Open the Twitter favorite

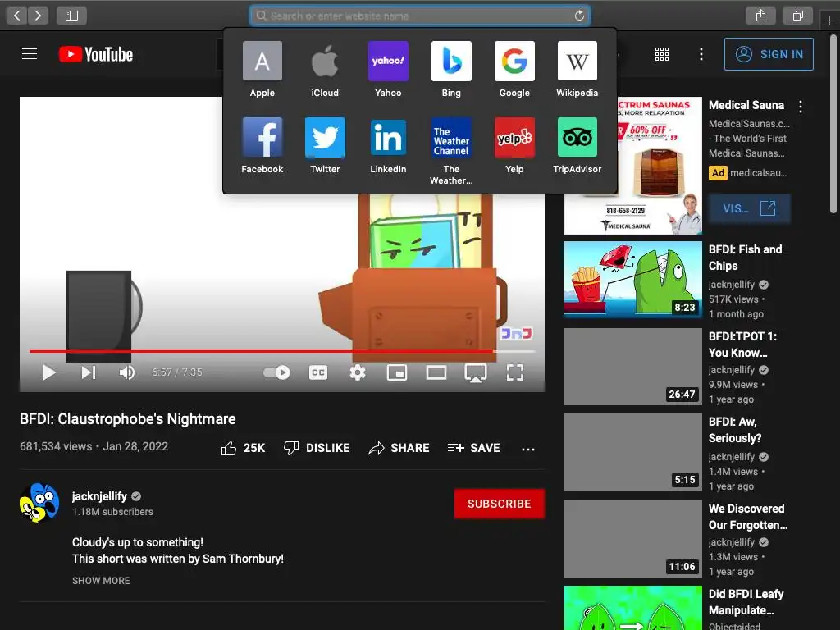325,146
